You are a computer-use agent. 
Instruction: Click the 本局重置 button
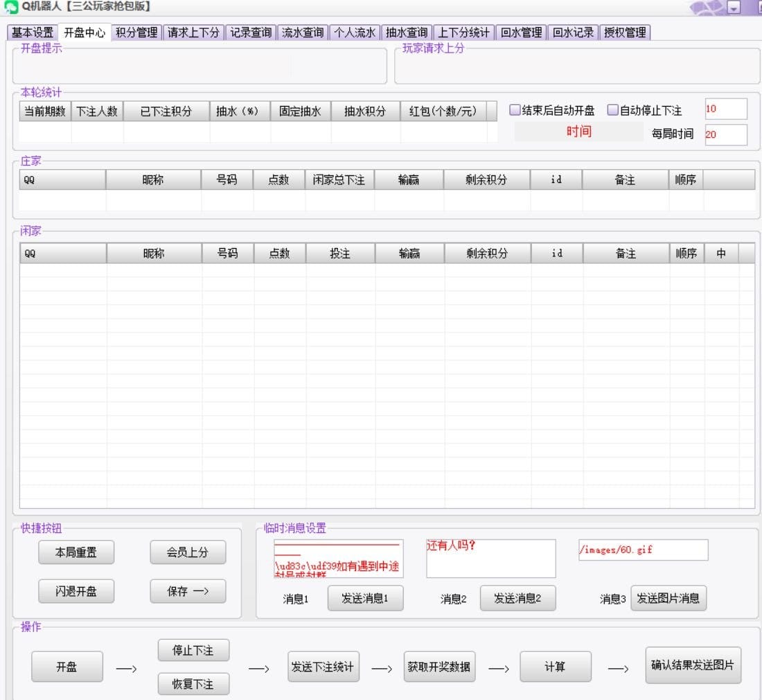(76, 552)
